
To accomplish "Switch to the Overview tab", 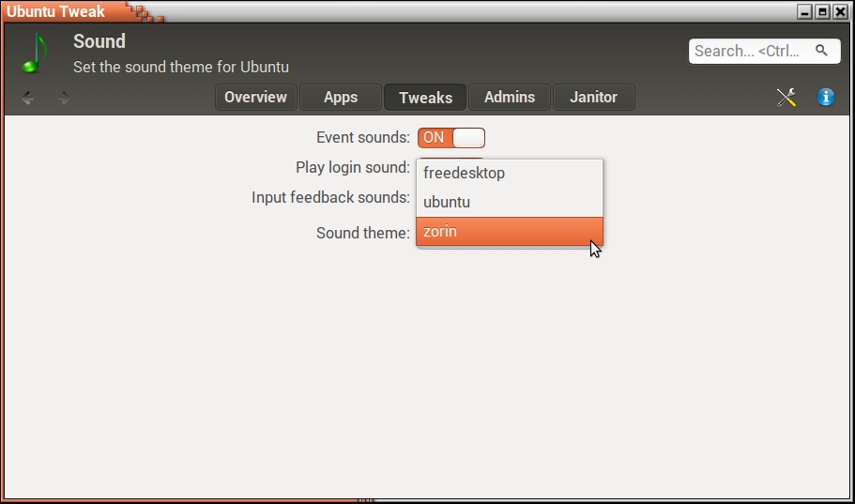I will tap(255, 98).
